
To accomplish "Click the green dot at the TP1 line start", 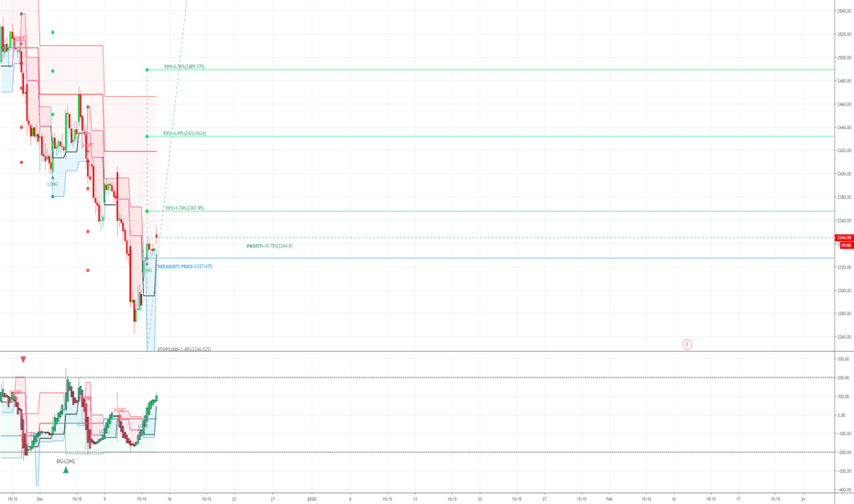I will (147, 211).
